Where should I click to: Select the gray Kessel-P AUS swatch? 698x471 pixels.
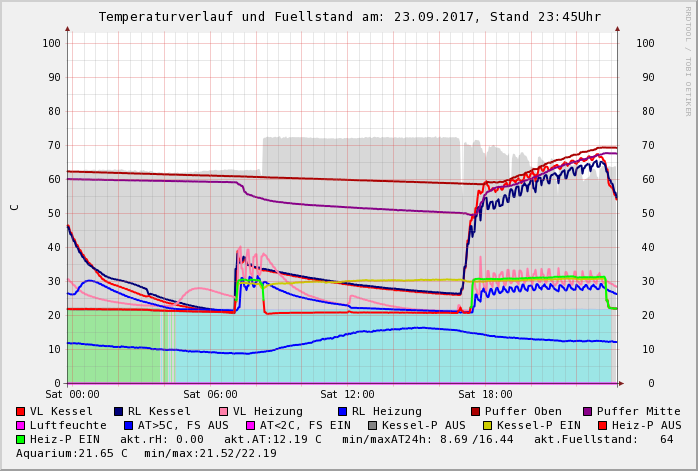coord(372,425)
